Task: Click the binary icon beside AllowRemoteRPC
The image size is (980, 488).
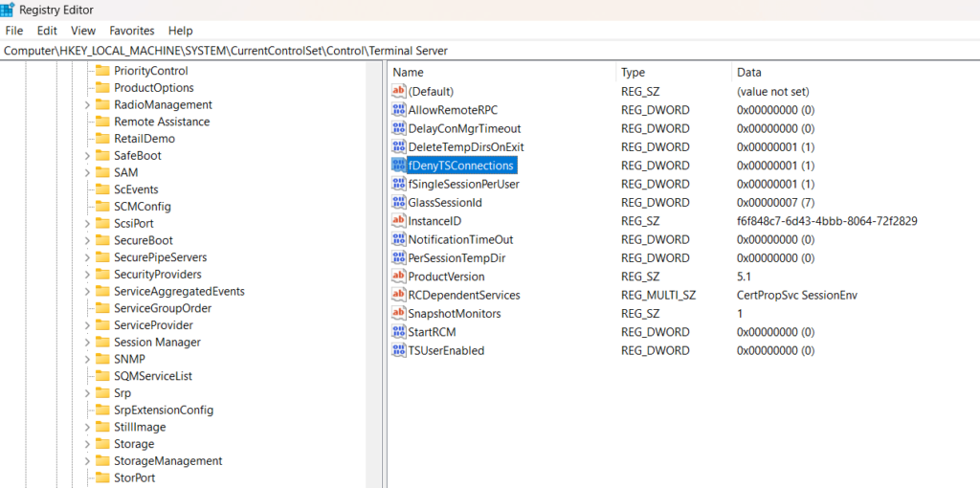Action: pyautogui.click(x=399, y=110)
